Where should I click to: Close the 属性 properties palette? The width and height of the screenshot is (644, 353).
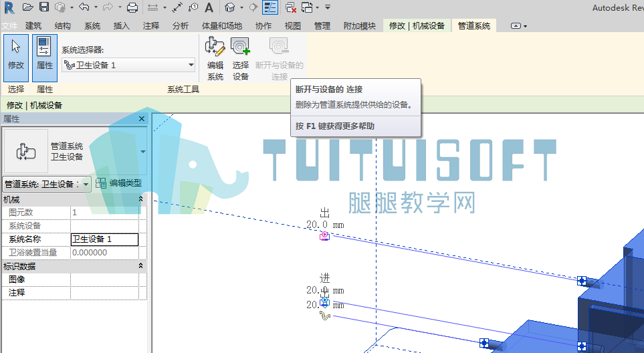pyautogui.click(x=142, y=118)
